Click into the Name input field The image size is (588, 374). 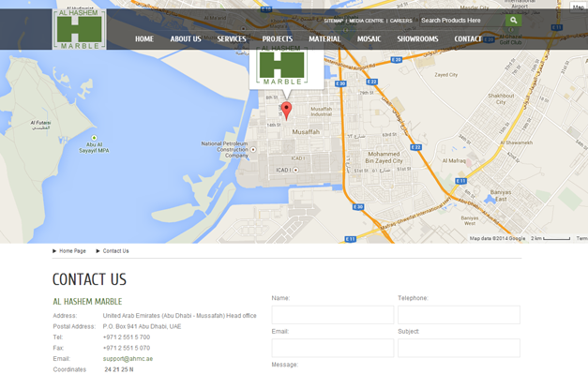(x=333, y=315)
